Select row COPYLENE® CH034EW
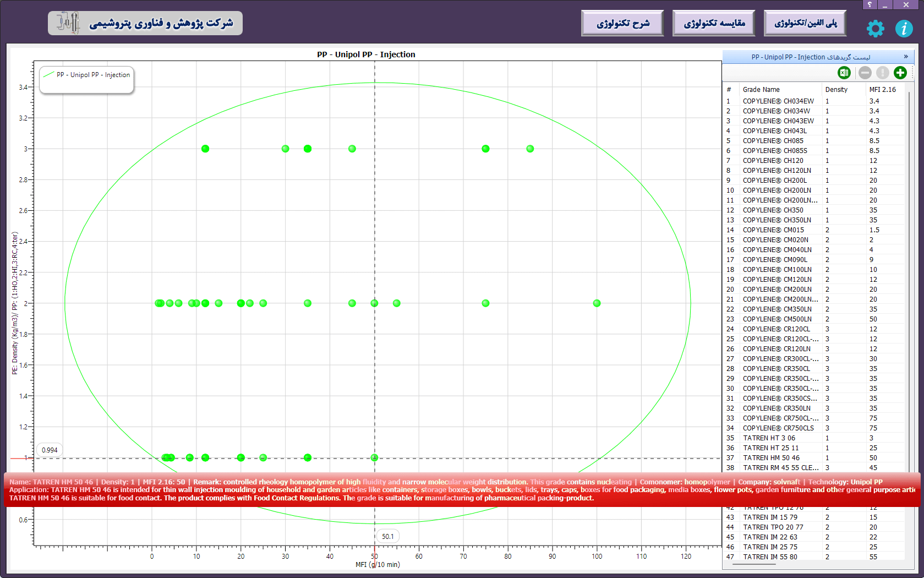Viewport: 924px width, 578px height. pos(813,101)
